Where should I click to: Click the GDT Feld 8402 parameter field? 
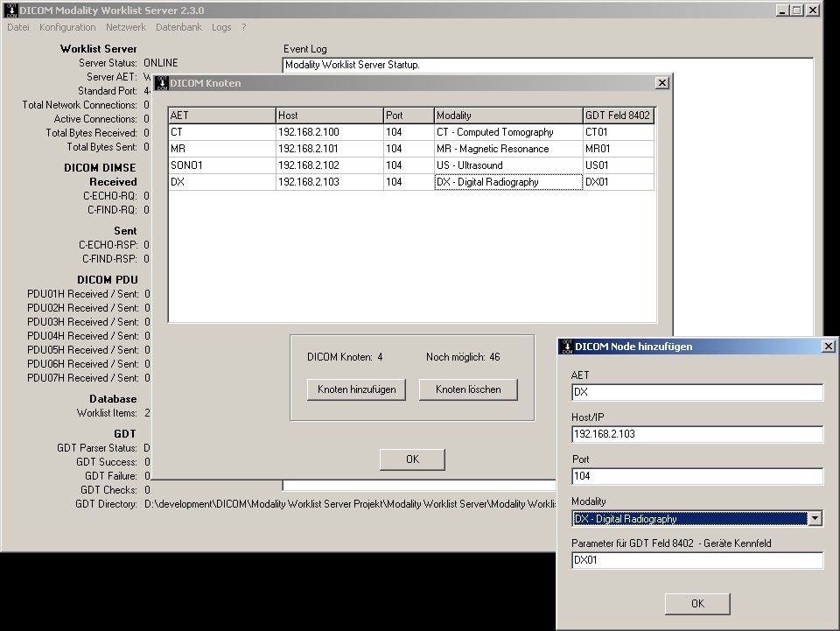696,561
